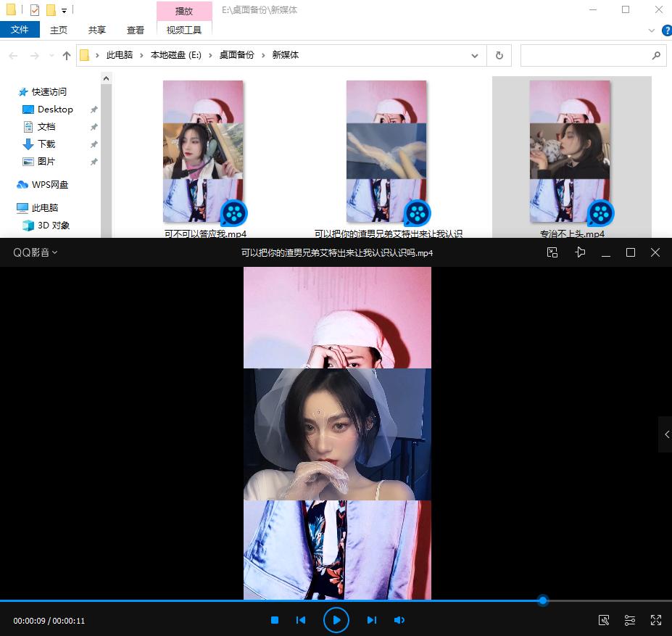The image size is (672, 636).
Task: Open the 播放 video tools tab
Action: tap(183, 11)
